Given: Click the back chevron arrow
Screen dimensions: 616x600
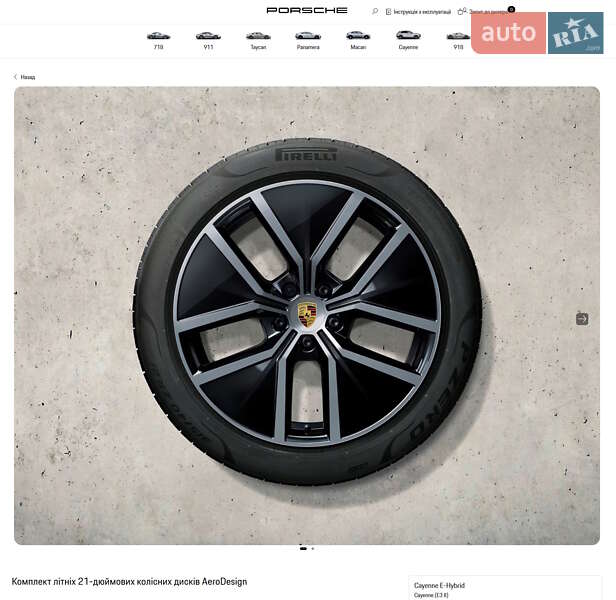Looking at the screenshot, I should pyautogui.click(x=15, y=77).
